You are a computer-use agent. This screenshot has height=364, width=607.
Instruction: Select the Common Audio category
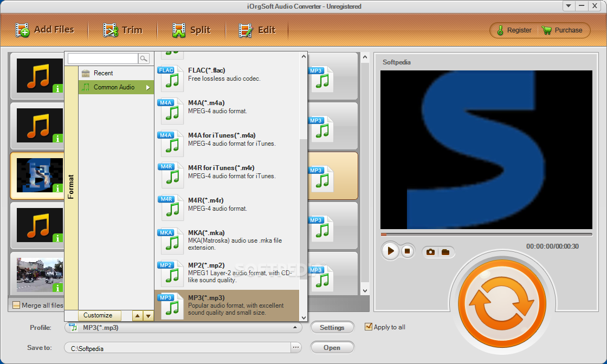[x=116, y=87]
